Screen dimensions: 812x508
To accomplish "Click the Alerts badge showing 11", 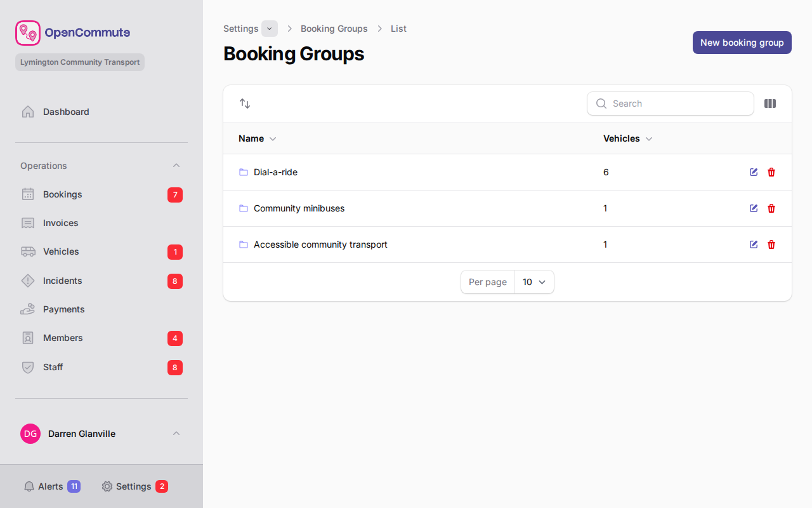I will tap(74, 486).
